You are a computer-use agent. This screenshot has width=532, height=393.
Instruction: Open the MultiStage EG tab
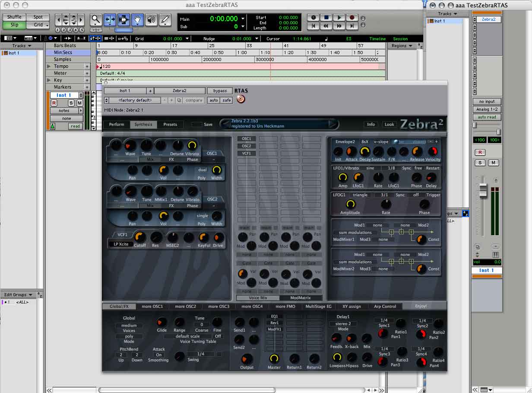[x=319, y=307]
